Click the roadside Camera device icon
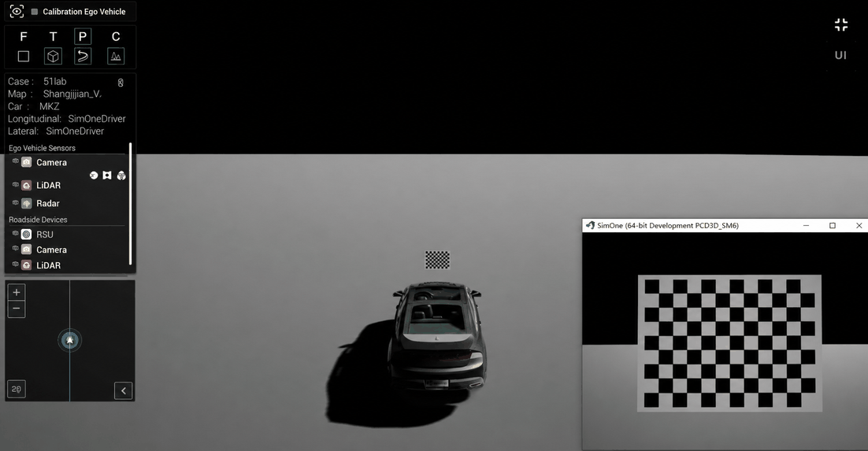 click(27, 250)
